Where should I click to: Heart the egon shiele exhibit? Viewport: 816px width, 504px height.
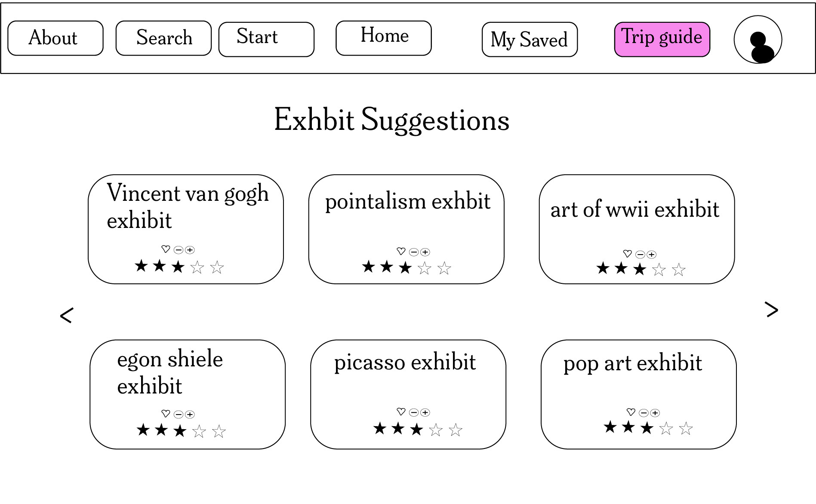pos(166,413)
